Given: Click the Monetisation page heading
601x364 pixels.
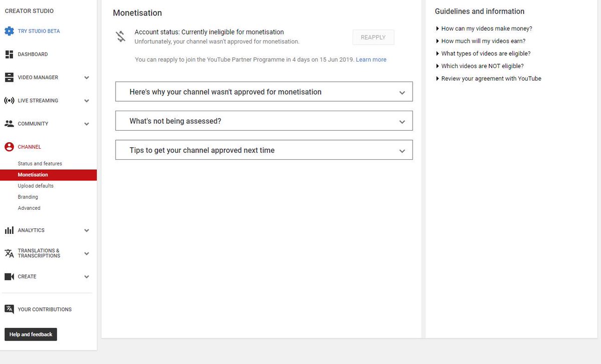Looking at the screenshot, I should (x=137, y=13).
